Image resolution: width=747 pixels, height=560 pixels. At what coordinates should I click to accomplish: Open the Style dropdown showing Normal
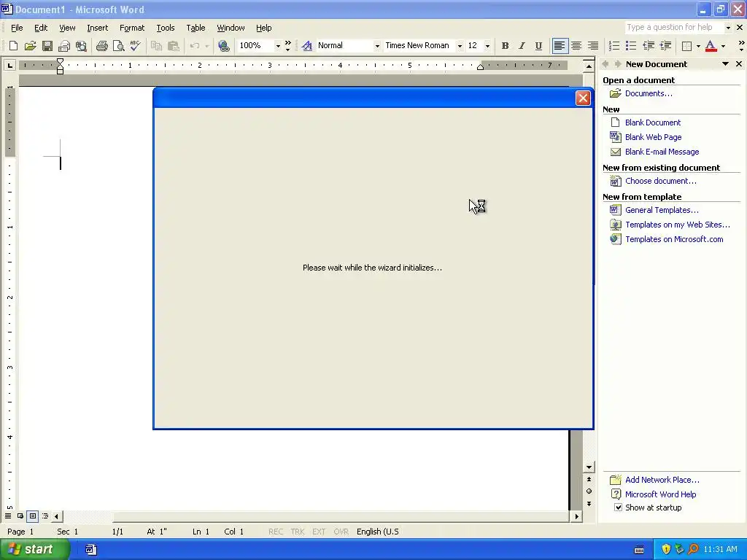tap(377, 46)
